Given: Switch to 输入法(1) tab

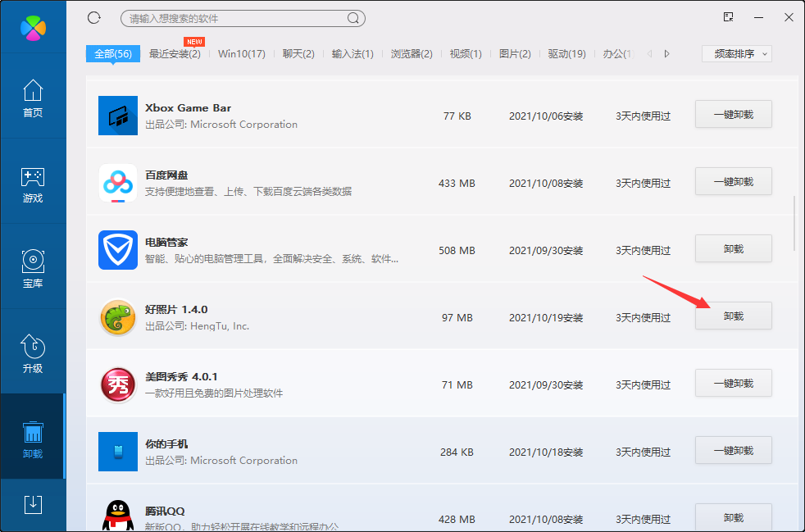Looking at the screenshot, I should (x=352, y=54).
